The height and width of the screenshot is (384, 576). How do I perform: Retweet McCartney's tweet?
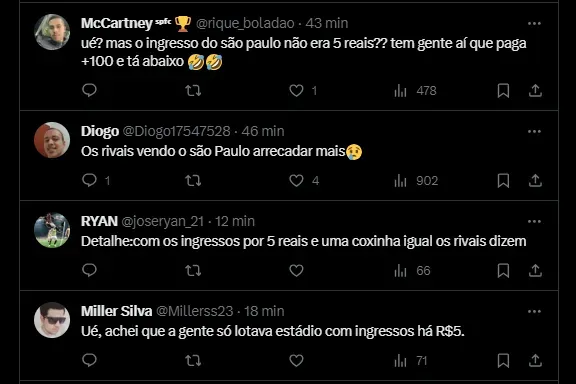pyautogui.click(x=193, y=90)
